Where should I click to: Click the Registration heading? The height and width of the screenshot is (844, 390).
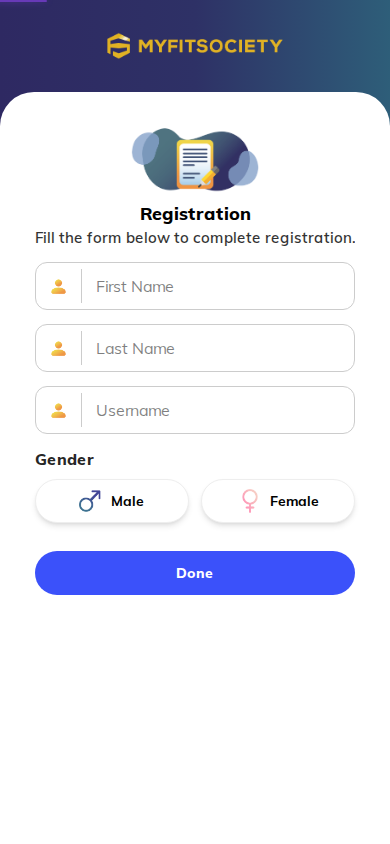195,214
